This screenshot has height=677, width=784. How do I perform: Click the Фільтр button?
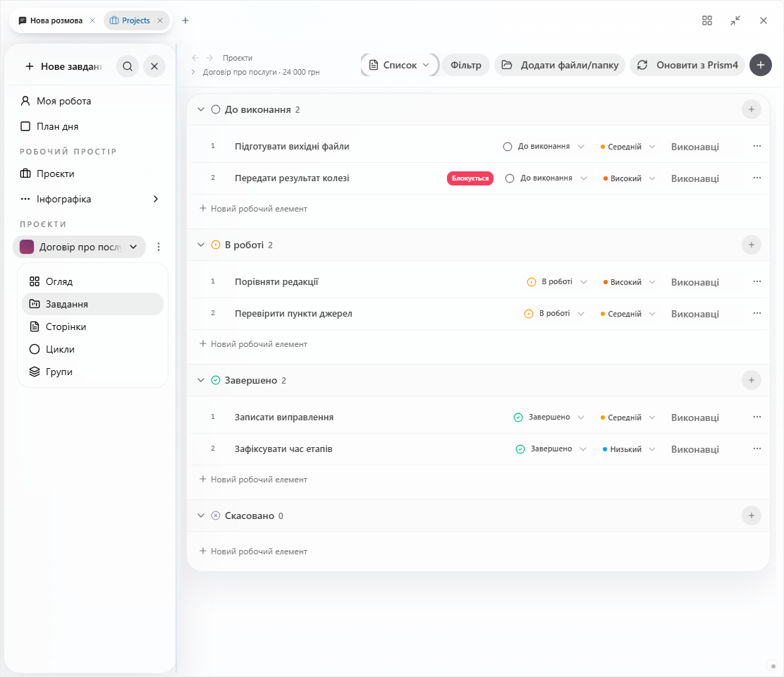[x=465, y=65]
